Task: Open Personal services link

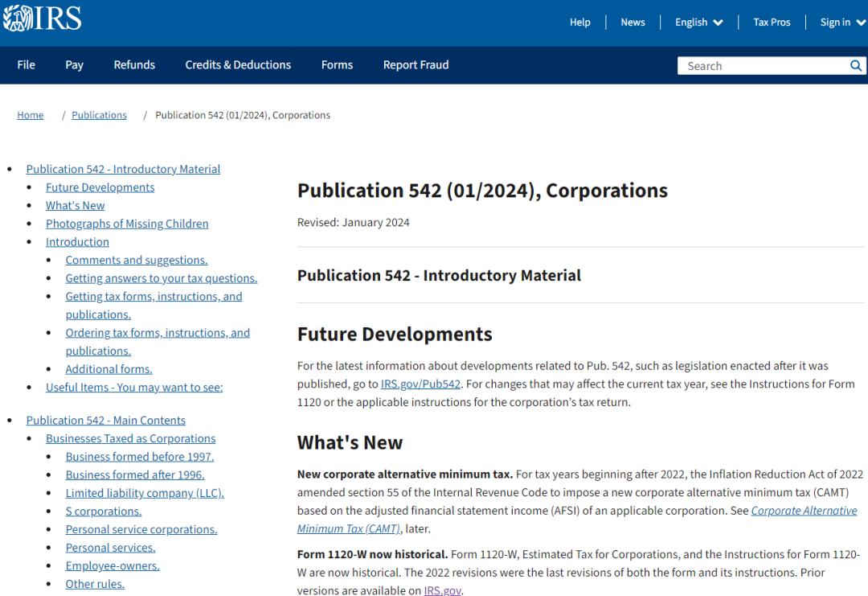Action: [x=111, y=548]
